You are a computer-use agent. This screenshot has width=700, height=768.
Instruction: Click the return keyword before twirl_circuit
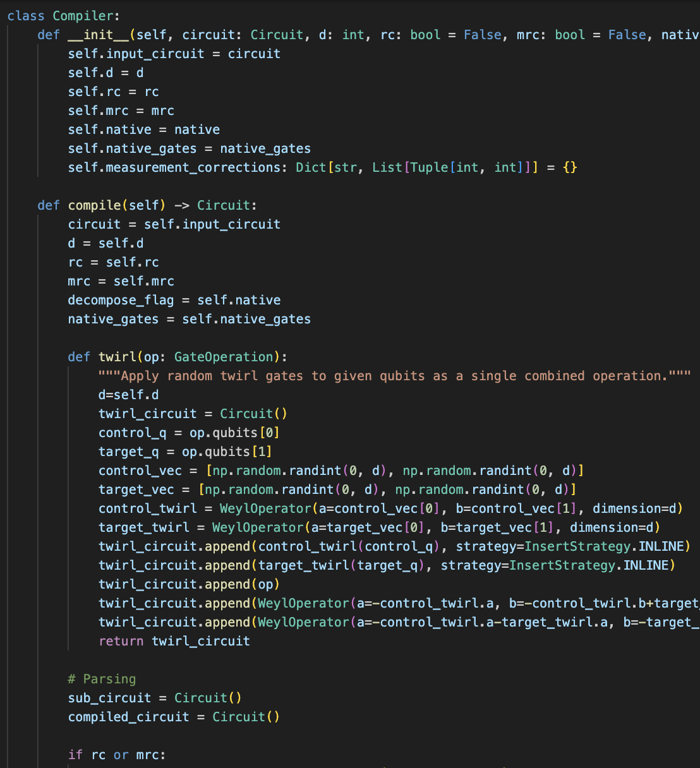(121, 641)
